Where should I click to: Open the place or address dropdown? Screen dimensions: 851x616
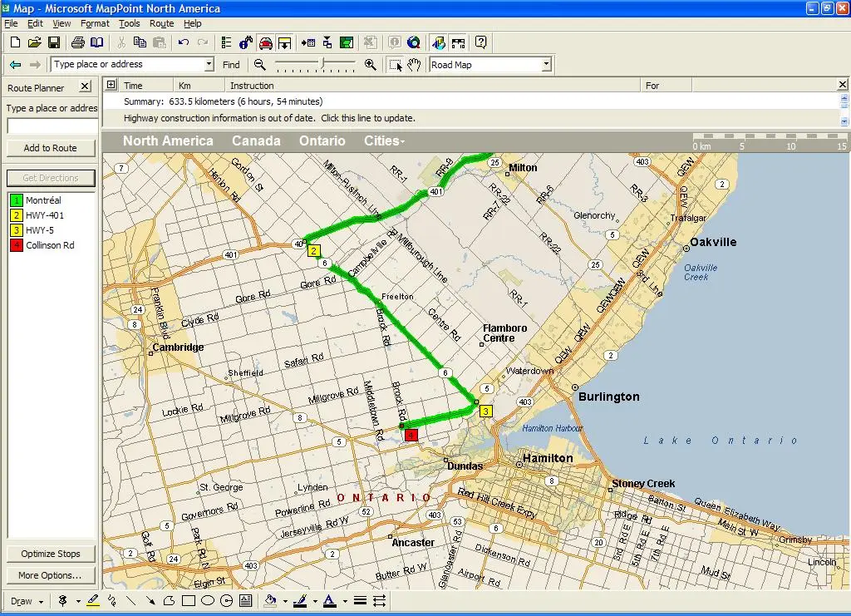click(x=209, y=65)
